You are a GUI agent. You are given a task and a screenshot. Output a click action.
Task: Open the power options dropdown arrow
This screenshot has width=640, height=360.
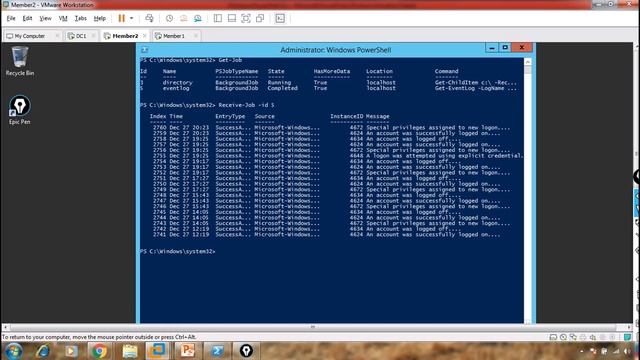[131, 18]
